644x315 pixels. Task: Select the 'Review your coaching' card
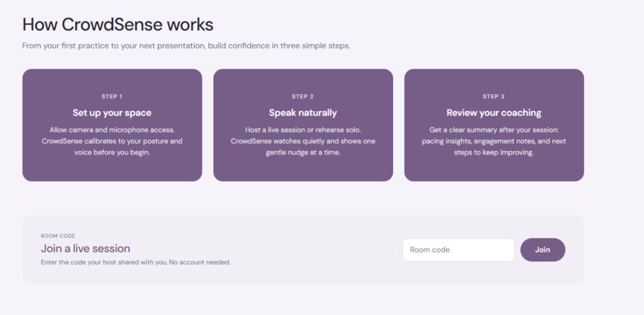click(x=494, y=125)
